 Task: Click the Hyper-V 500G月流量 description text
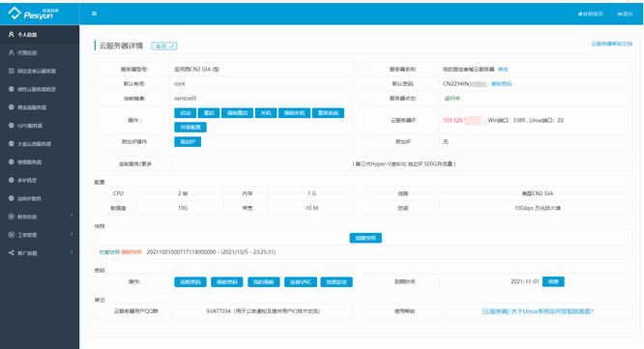404,163
